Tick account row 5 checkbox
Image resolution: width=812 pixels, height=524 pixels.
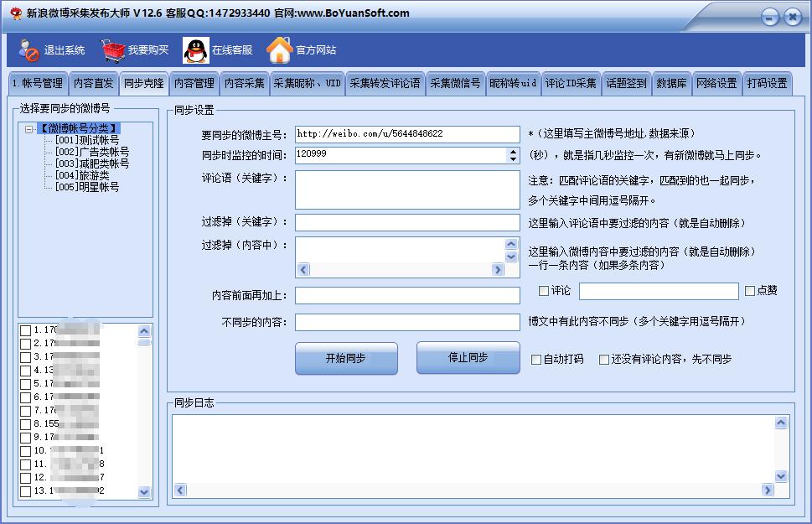25,384
